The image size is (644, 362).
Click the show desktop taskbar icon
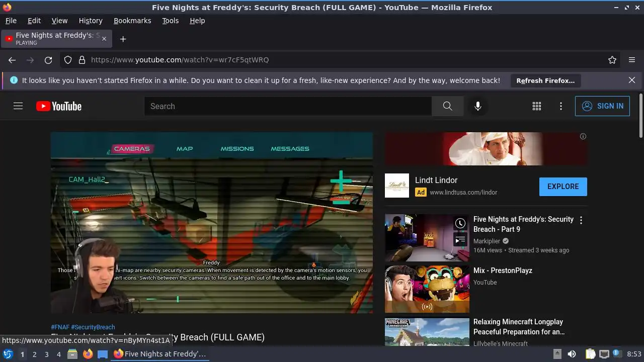103,354
